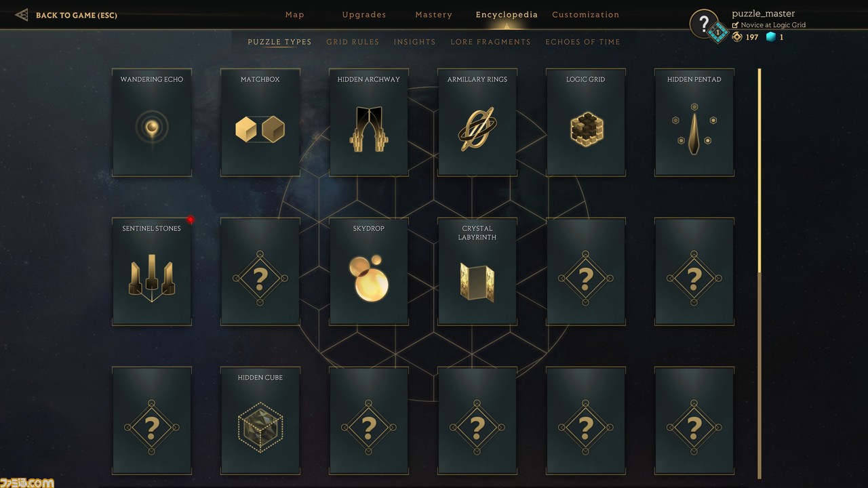Open the Lore Fragments subtab
The height and width of the screenshot is (488, 868).
[x=491, y=42]
